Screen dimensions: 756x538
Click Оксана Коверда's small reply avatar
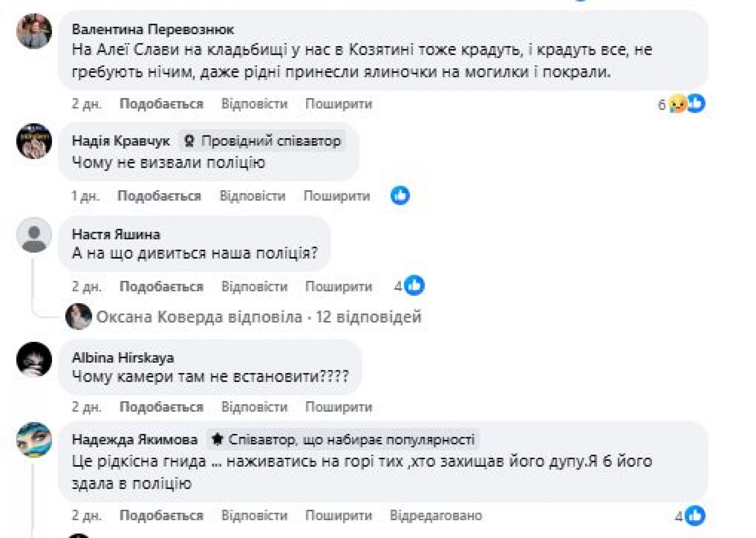coord(79,317)
